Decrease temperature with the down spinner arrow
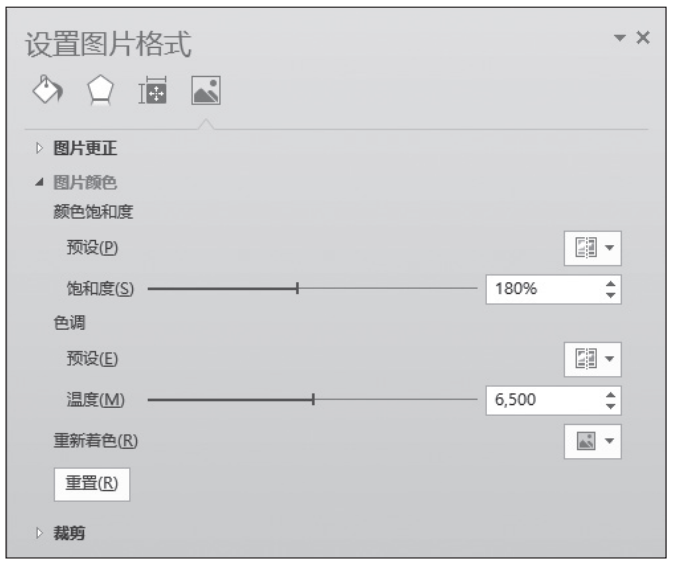This screenshot has height=568, width=679. 611,407
